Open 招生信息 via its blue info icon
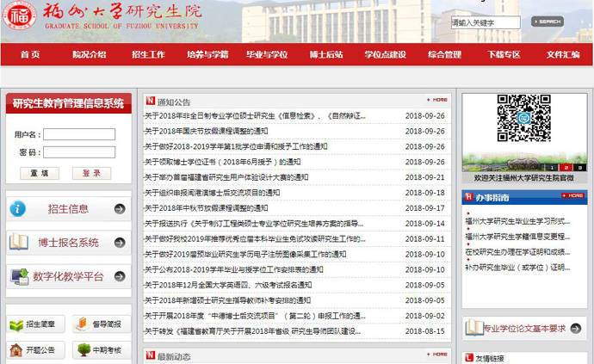The height and width of the screenshot is (364, 594). (18, 208)
